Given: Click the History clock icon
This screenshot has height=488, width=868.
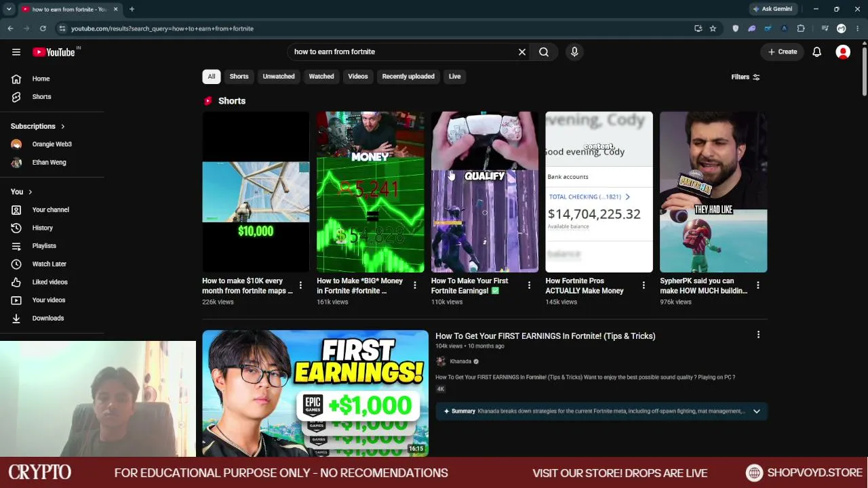Looking at the screenshot, I should tap(16, 228).
